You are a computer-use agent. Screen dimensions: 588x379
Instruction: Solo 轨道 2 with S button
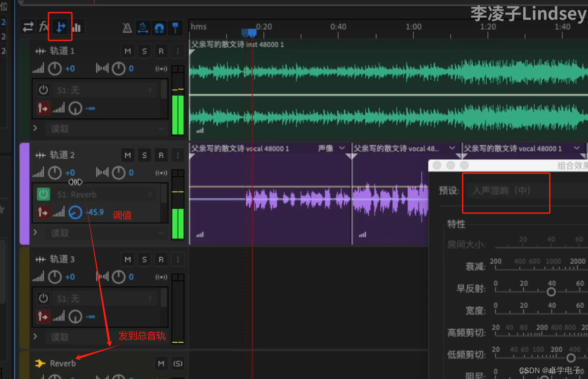click(144, 156)
